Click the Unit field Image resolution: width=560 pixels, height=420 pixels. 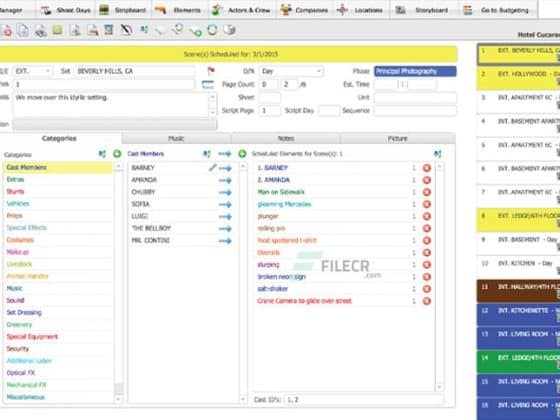tap(415, 98)
